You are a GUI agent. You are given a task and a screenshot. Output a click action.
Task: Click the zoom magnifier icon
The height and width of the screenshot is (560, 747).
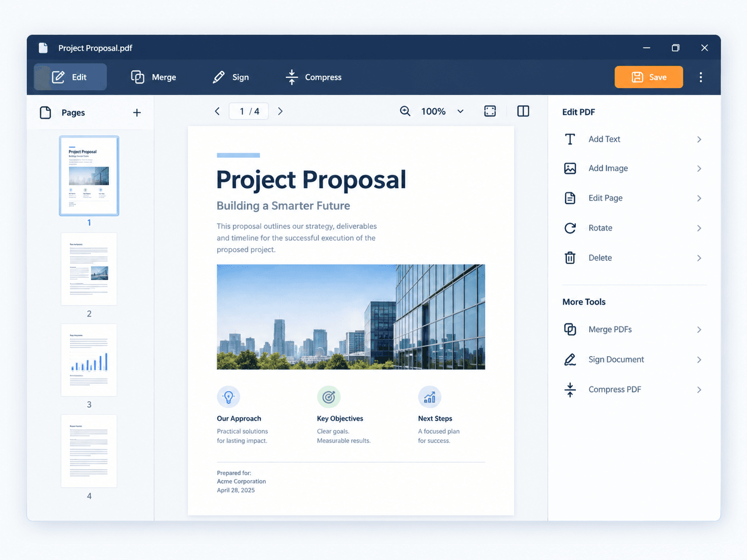(x=405, y=111)
